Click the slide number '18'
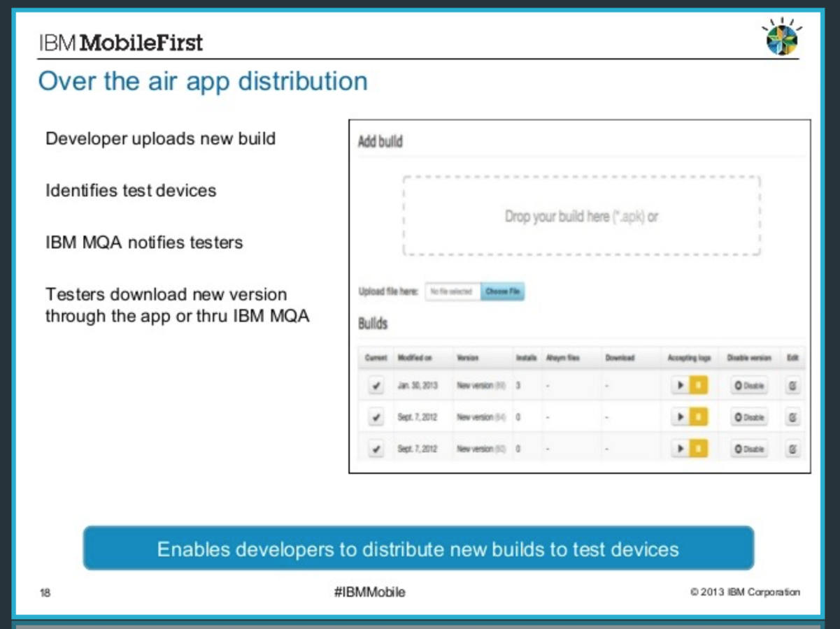 (x=45, y=593)
